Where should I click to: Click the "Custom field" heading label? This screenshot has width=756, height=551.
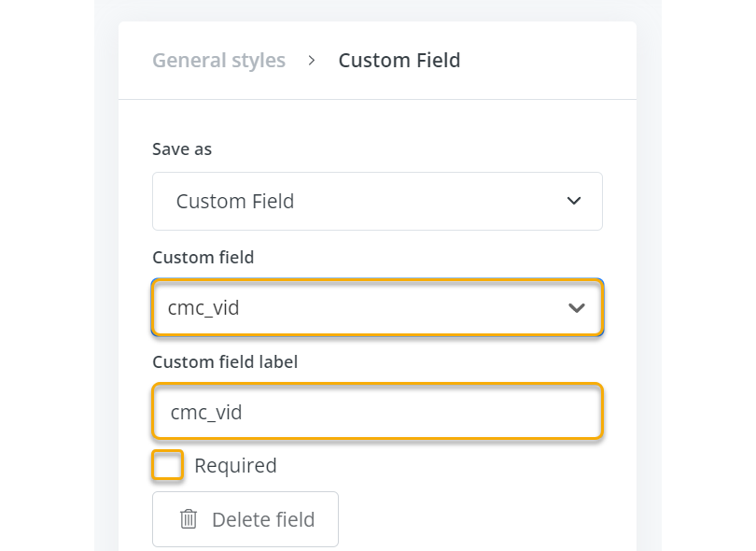point(203,257)
